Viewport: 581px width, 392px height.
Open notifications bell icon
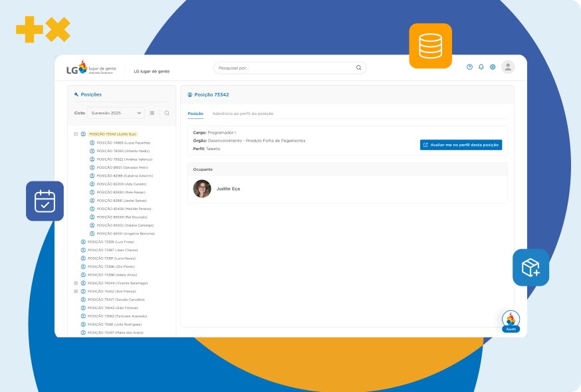481,67
